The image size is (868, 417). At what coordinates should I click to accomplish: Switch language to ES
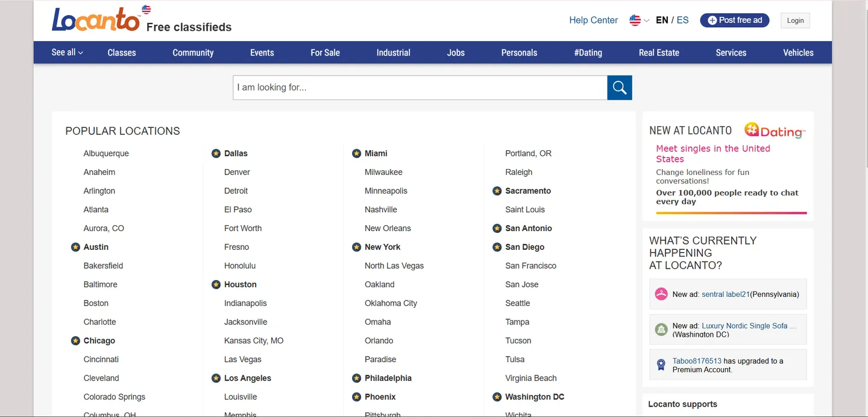coord(682,20)
